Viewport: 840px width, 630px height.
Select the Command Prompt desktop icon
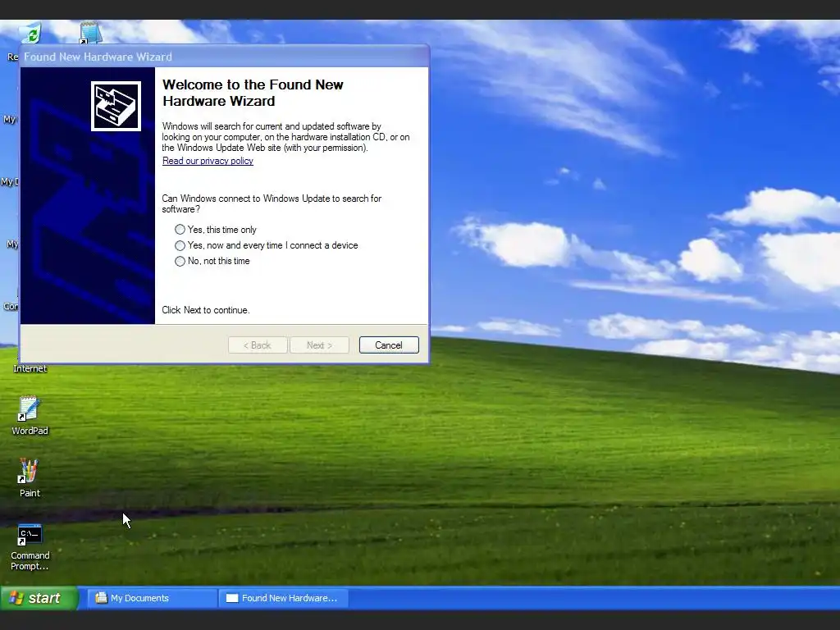point(30,546)
